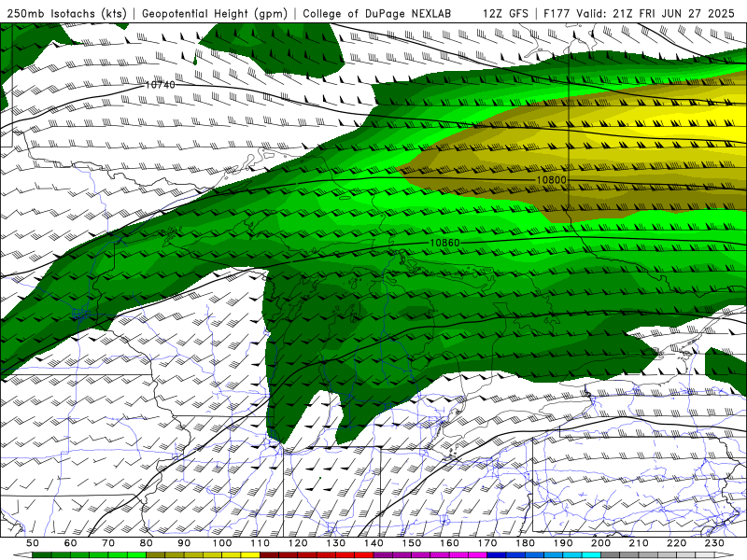The width and height of the screenshot is (747, 560).
Task: Click the 150 label on the color scale
Action: pyautogui.click(x=412, y=543)
